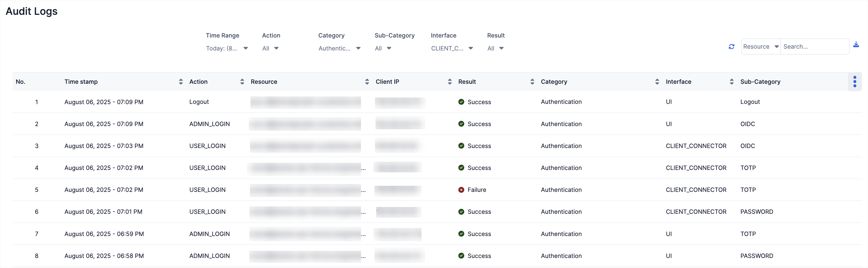Screen dimensions: 868x268
Task: Open the Time Range filter dropdown
Action: [227, 48]
